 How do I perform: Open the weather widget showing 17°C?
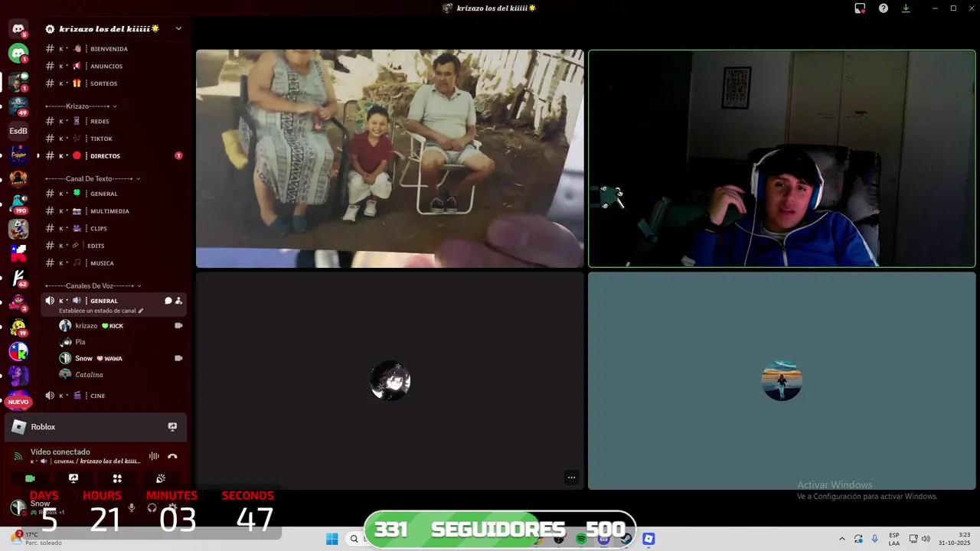tap(38, 538)
